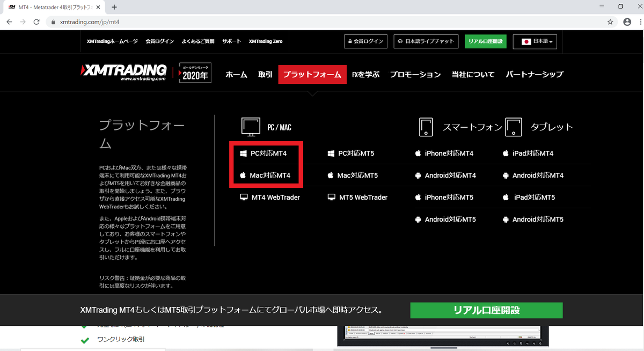Click XMTrading Zero link
Image resolution: width=644 pixels, height=351 pixels.
[x=266, y=41]
